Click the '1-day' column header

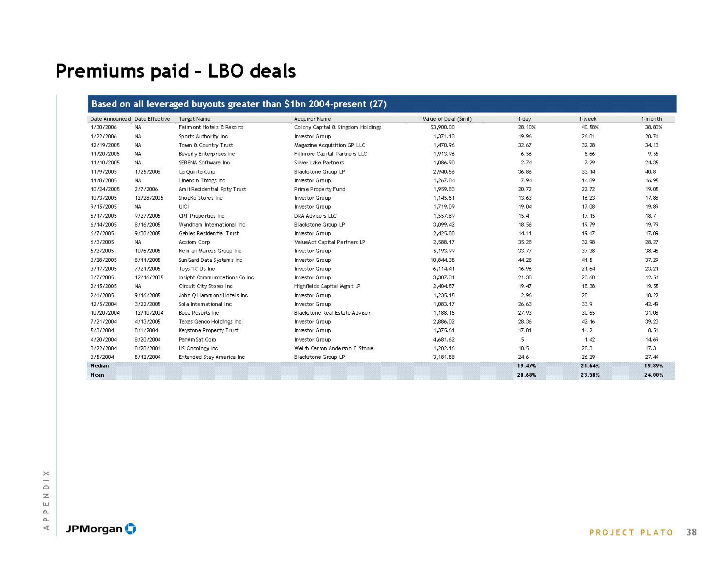(x=524, y=119)
